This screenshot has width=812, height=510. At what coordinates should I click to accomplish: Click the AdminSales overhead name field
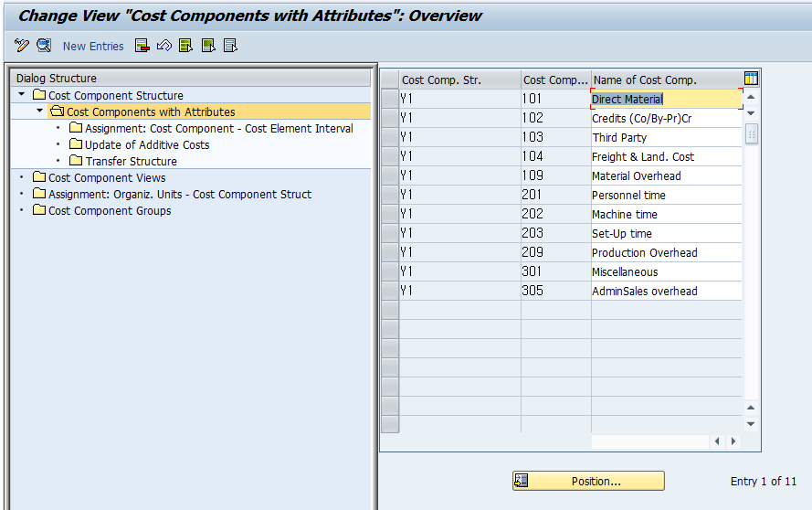(x=667, y=291)
